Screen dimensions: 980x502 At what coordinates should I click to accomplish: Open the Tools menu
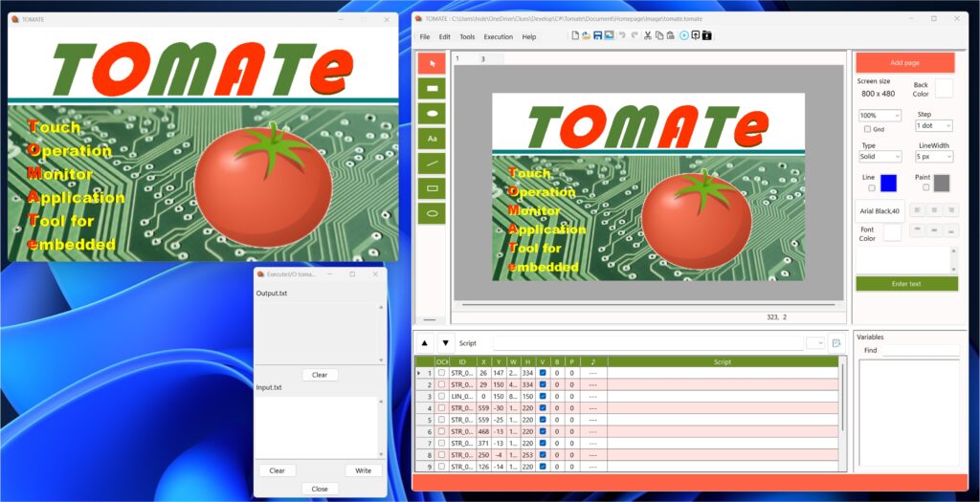(467, 37)
